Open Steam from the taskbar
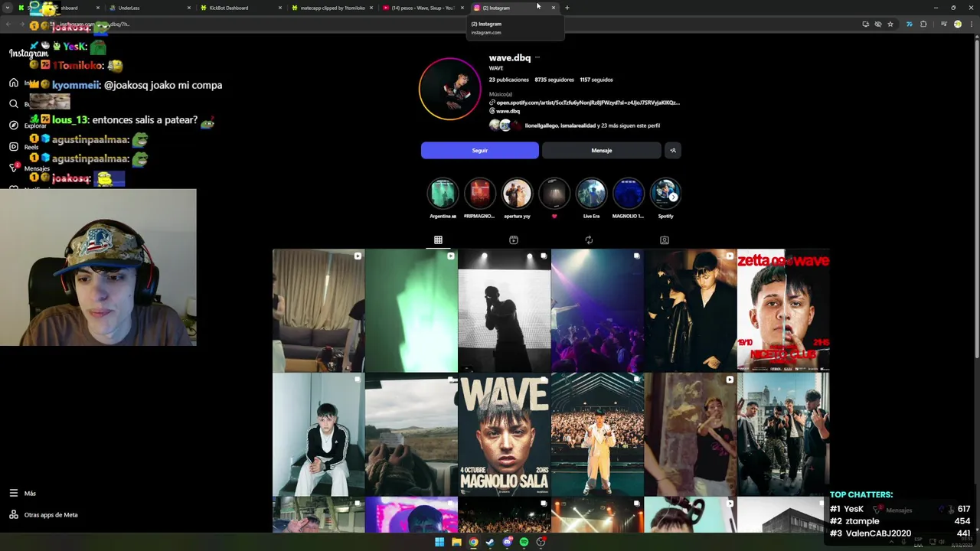The height and width of the screenshot is (551, 980). pyautogui.click(x=490, y=542)
